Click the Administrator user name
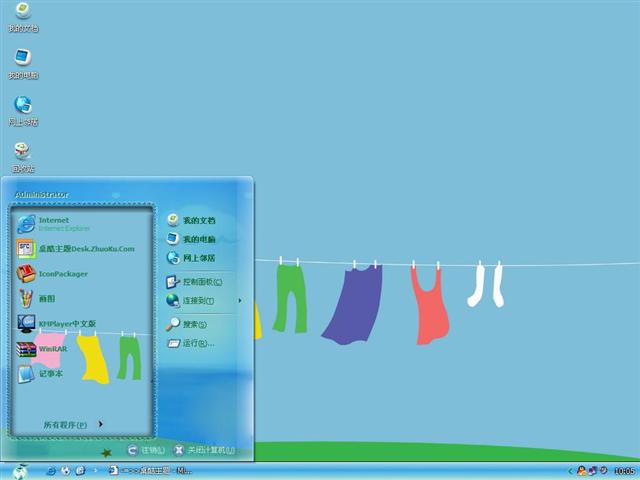 coord(42,194)
